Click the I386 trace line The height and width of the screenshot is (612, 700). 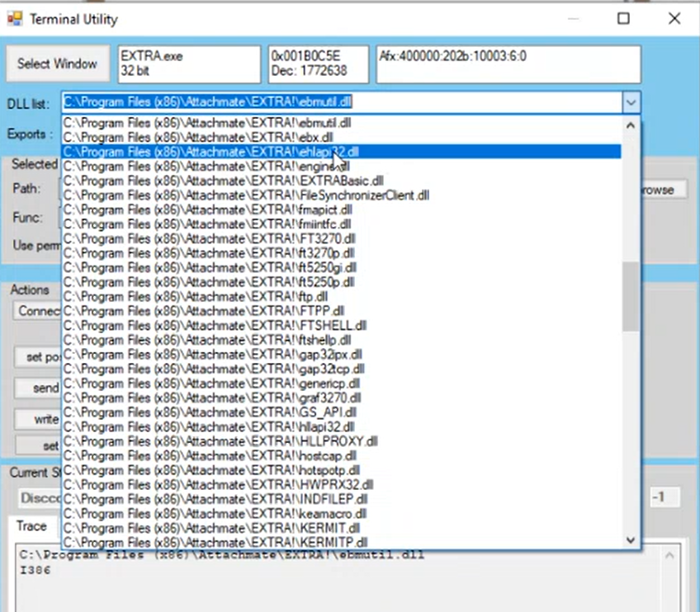[x=35, y=570]
